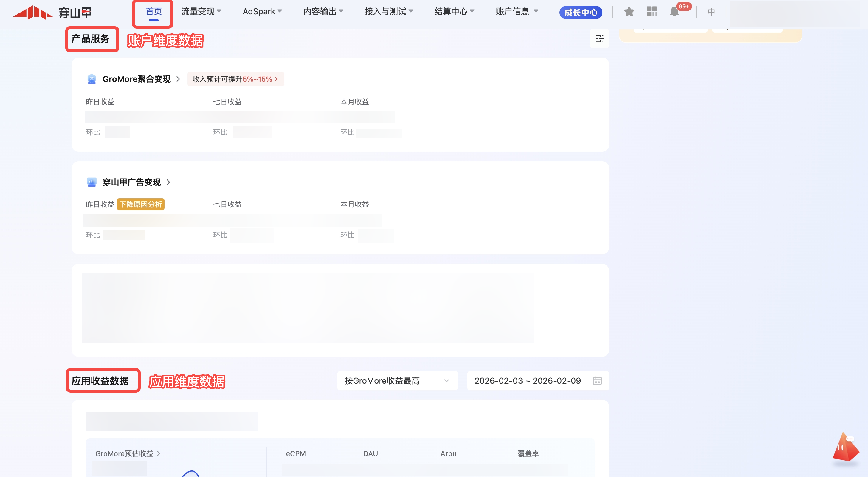Expand the AdSpark menu
Image resolution: width=868 pixels, height=477 pixels.
[x=262, y=11]
